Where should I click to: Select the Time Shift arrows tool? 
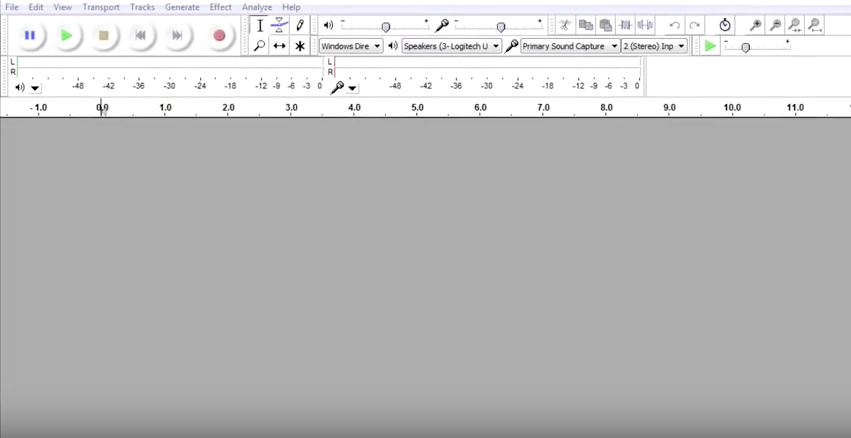pos(280,46)
